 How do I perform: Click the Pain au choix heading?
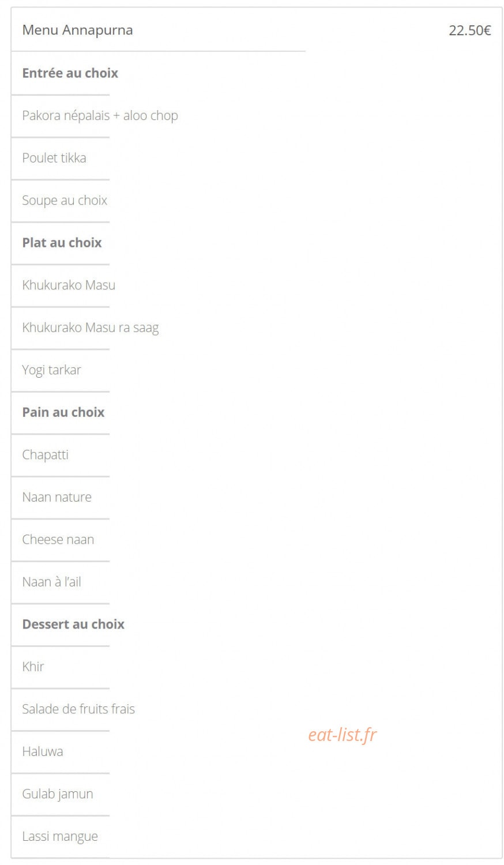pos(63,412)
